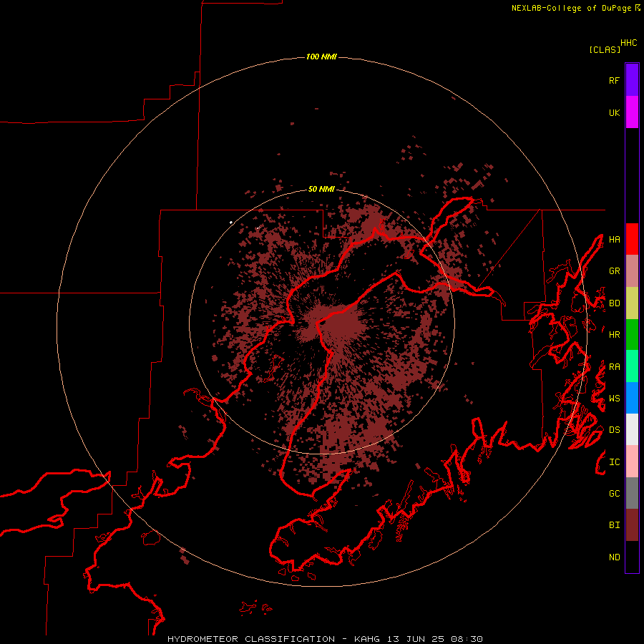The height and width of the screenshot is (644, 644).
Task: Select the GR pink-brown legend swatch
Action: (x=632, y=271)
